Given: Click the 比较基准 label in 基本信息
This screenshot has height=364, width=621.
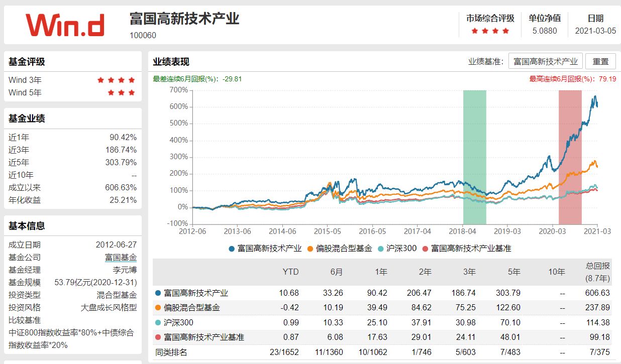Looking at the screenshot, I should (x=25, y=320).
